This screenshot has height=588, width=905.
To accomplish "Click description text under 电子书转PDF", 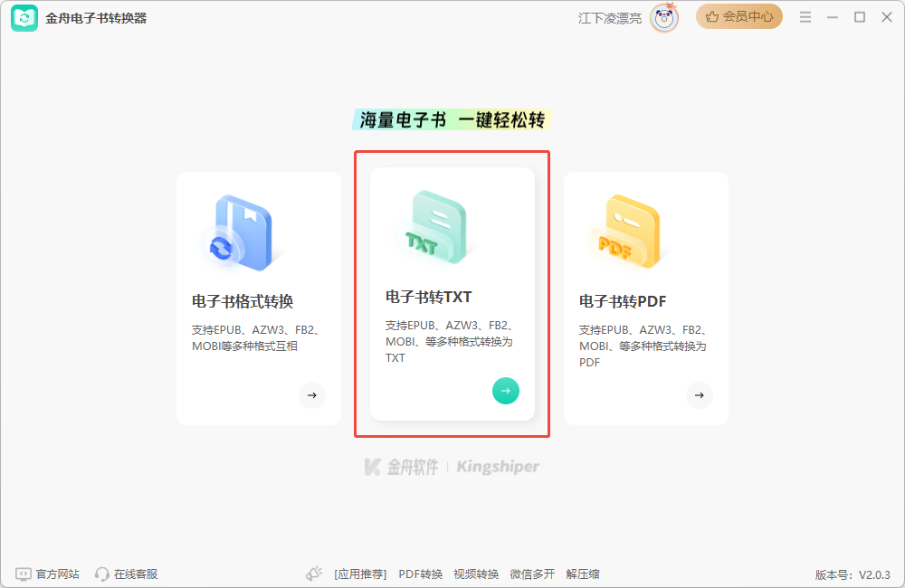I will click(643, 346).
